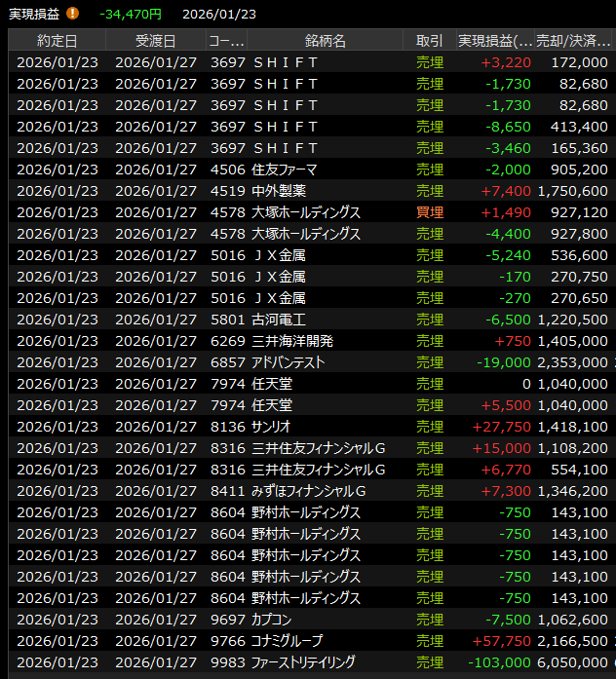The width and height of the screenshot is (616, 679).
Task: Sort by the 受渡日 column header
Action: 155,40
